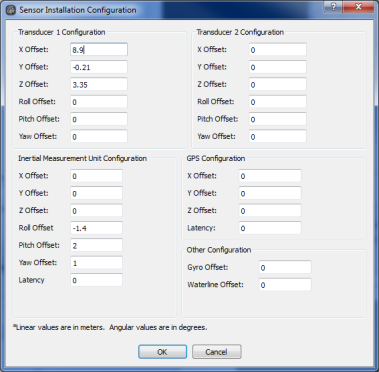Edit Transducer 1 Z Offset value
The width and height of the screenshot is (379, 372).
click(x=99, y=84)
